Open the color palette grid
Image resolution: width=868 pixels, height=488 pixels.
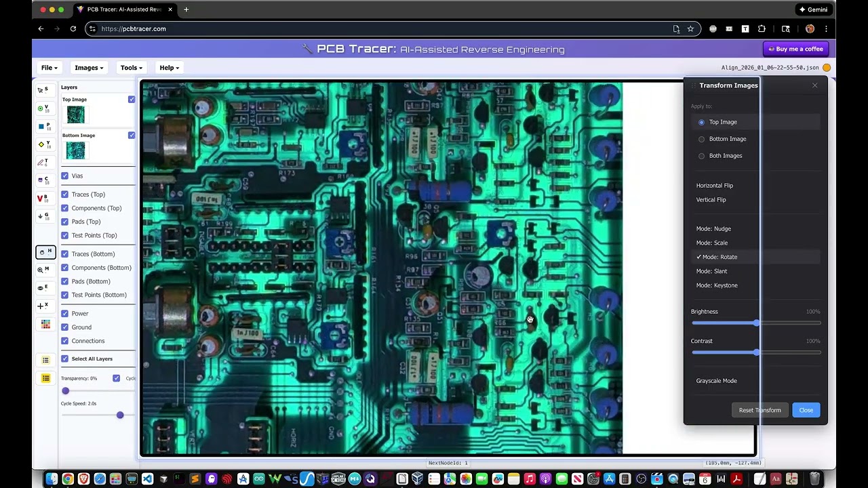click(45, 325)
